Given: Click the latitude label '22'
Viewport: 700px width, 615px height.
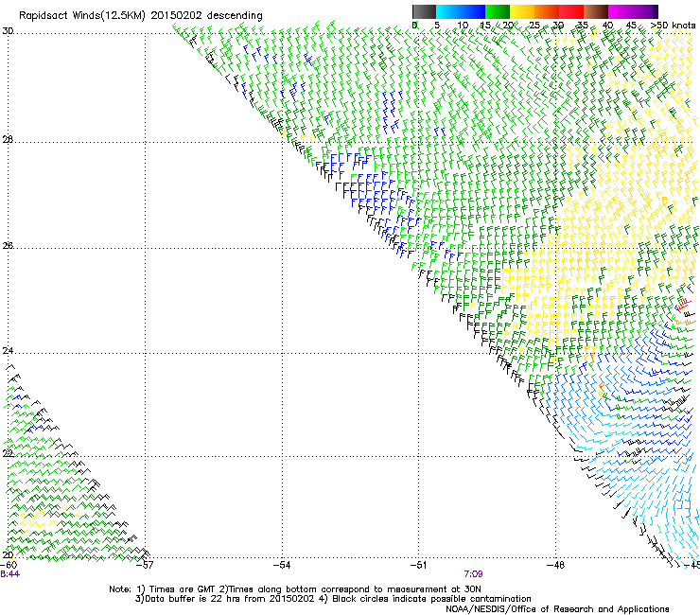Looking at the screenshot, I should (x=8, y=453).
